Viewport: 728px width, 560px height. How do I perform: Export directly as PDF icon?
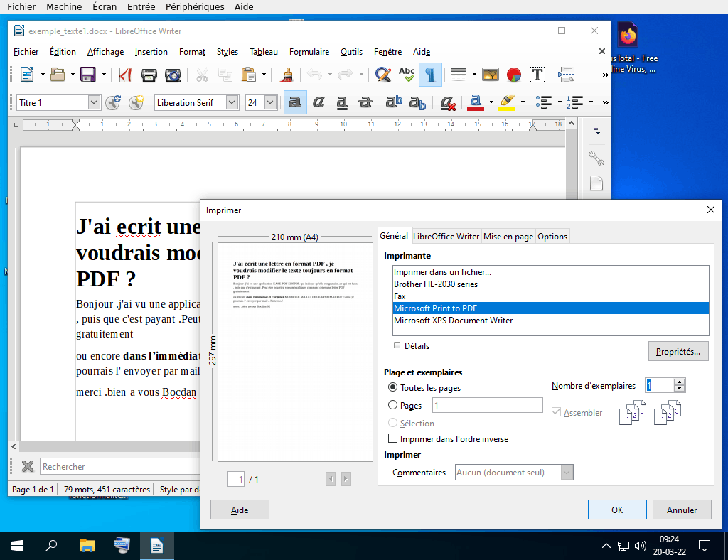(x=125, y=75)
